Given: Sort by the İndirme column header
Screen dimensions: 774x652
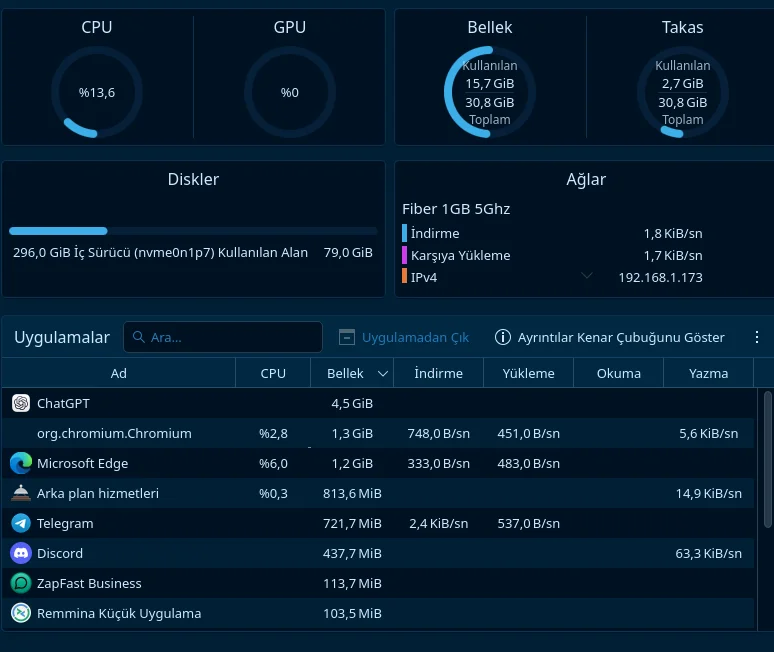Looking at the screenshot, I should tap(438, 373).
